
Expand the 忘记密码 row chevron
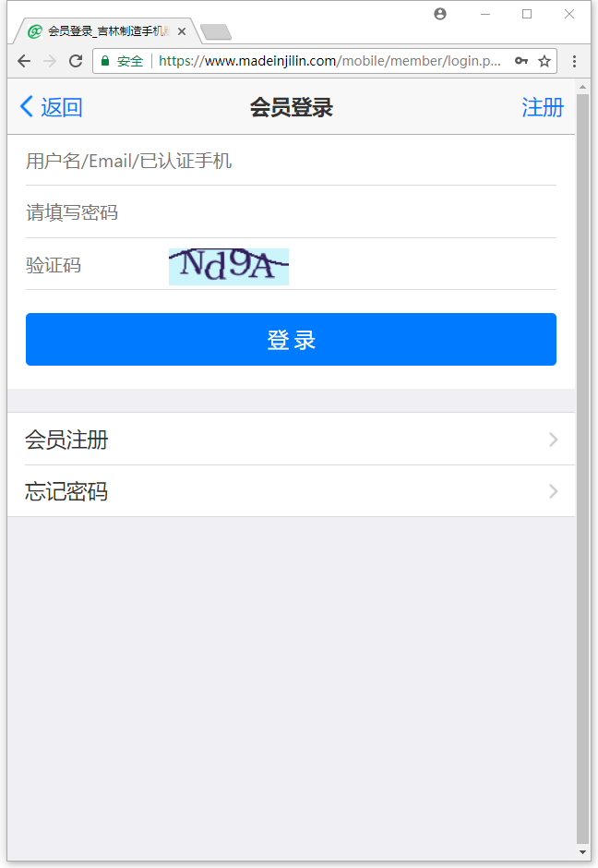[x=553, y=491]
